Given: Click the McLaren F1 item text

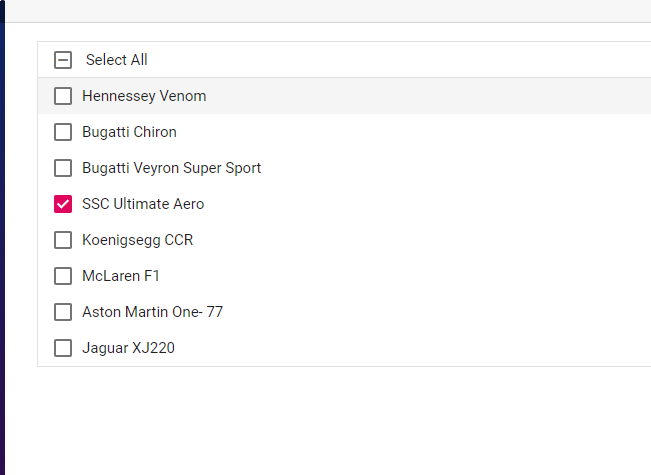Looking at the screenshot, I should pyautogui.click(x=121, y=276).
